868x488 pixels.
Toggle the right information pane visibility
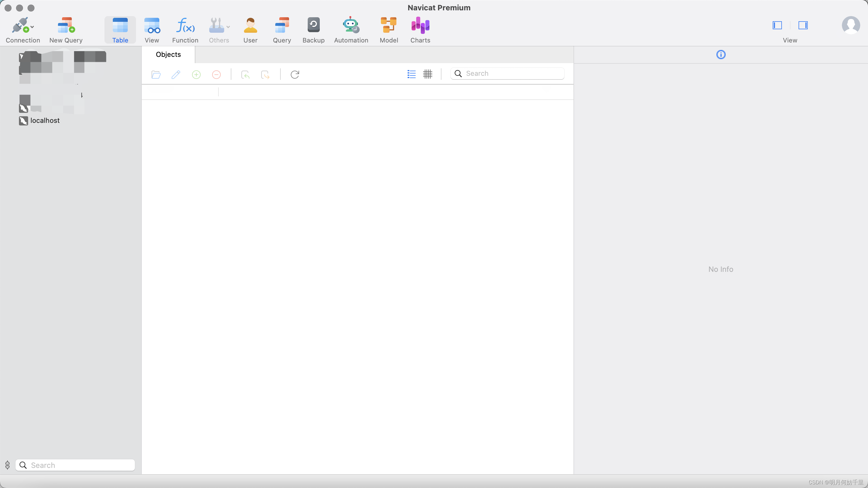(803, 25)
